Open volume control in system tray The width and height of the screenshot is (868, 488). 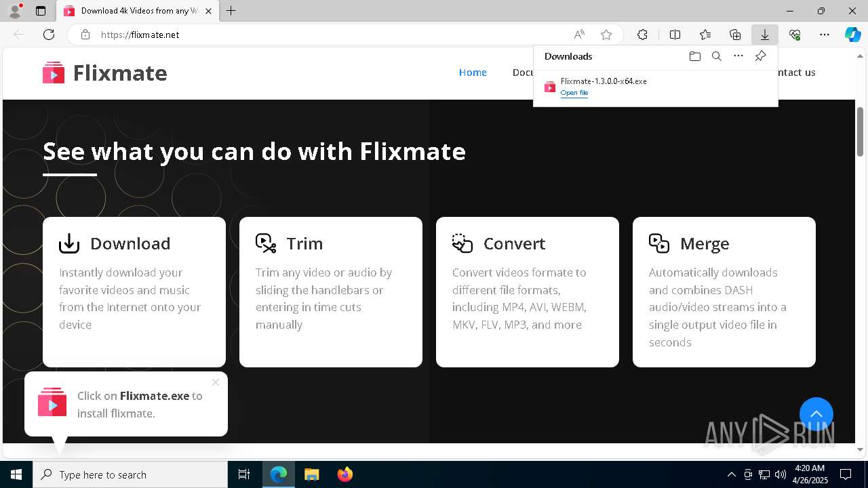point(780,474)
